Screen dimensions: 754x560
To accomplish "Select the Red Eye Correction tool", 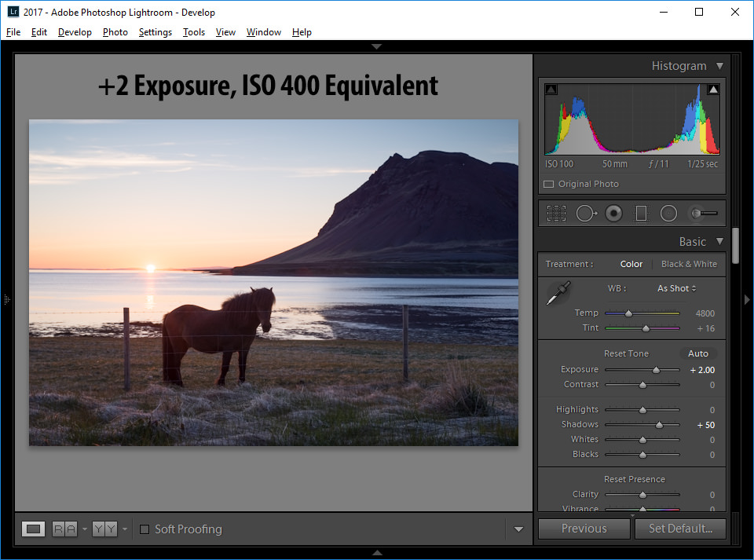I will [613, 214].
